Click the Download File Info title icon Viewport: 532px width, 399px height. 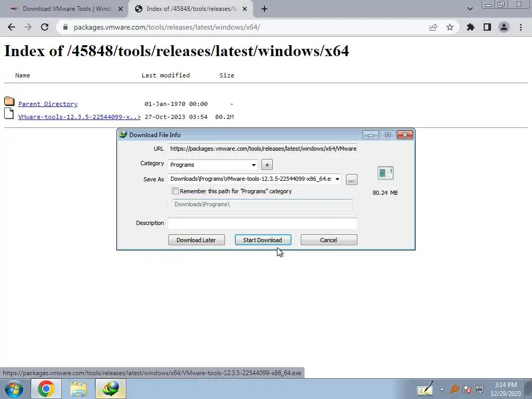click(x=123, y=135)
